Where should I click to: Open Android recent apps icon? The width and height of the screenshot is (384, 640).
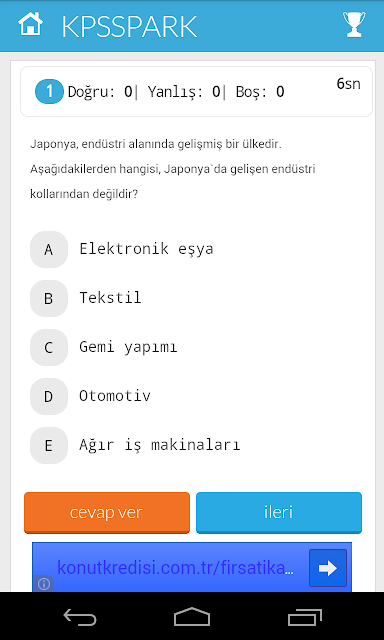[x=305, y=617]
